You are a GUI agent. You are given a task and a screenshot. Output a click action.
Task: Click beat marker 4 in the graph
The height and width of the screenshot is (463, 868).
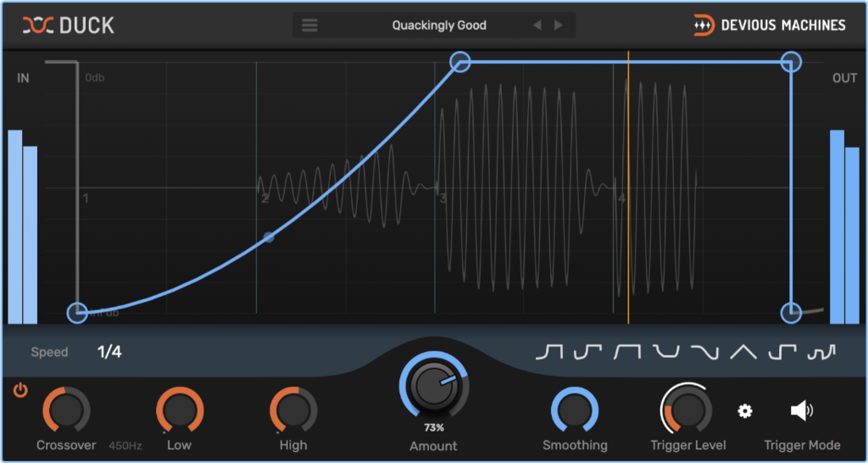pos(621,198)
